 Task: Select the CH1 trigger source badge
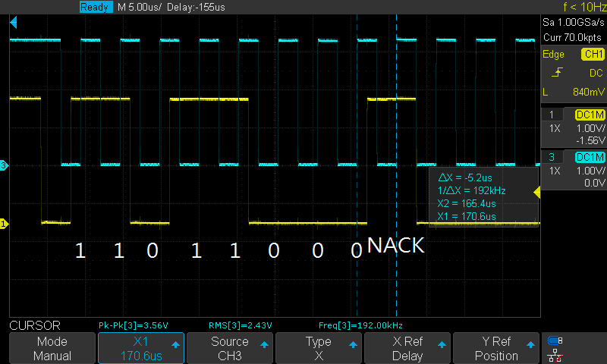(593, 54)
